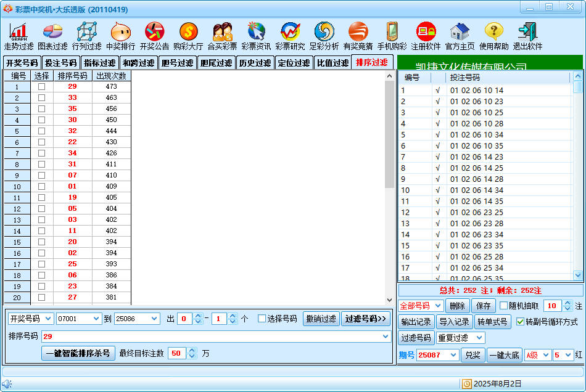The height and width of the screenshot is (392, 586).
Task: Open the 购彩大厅 dollar coin icon
Action: 188,31
